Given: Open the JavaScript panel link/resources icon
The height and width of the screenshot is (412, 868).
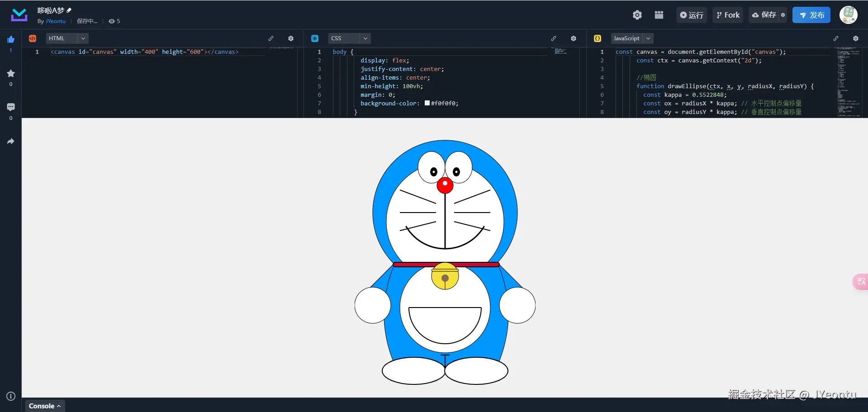Looking at the screenshot, I should 836,38.
